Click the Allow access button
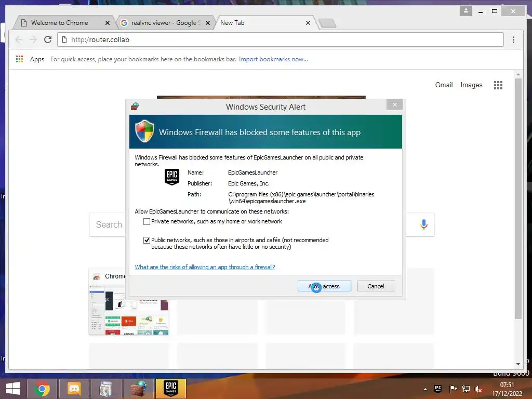 tap(324, 286)
